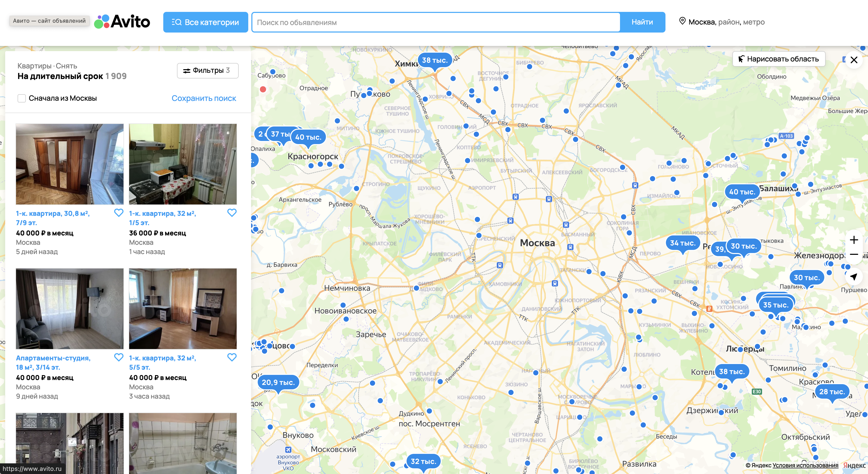Heart the Апартаменты-студия listing
Image resolution: width=868 pixels, height=474 pixels.
[119, 357]
